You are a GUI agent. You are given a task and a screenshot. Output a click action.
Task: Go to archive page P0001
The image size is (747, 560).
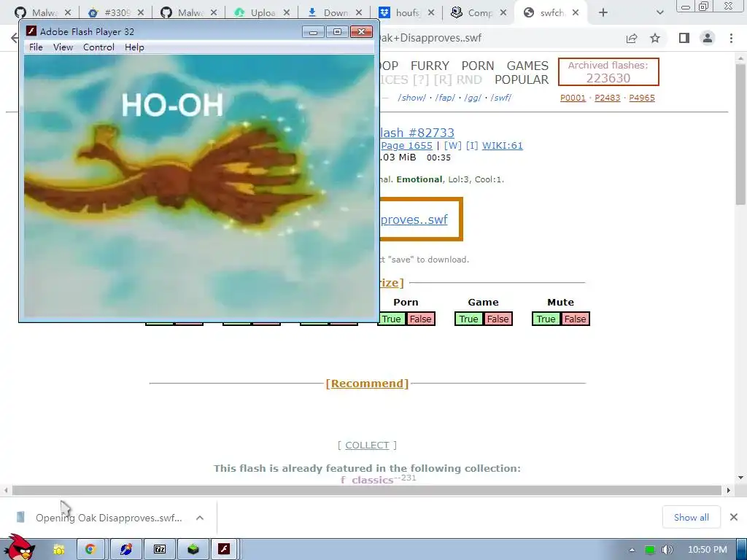coord(573,98)
